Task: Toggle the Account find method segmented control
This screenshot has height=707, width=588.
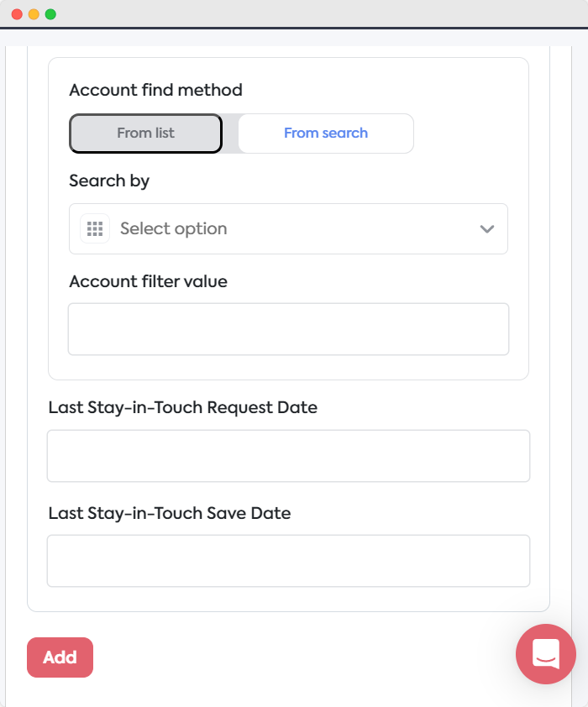Action: pyautogui.click(x=240, y=133)
